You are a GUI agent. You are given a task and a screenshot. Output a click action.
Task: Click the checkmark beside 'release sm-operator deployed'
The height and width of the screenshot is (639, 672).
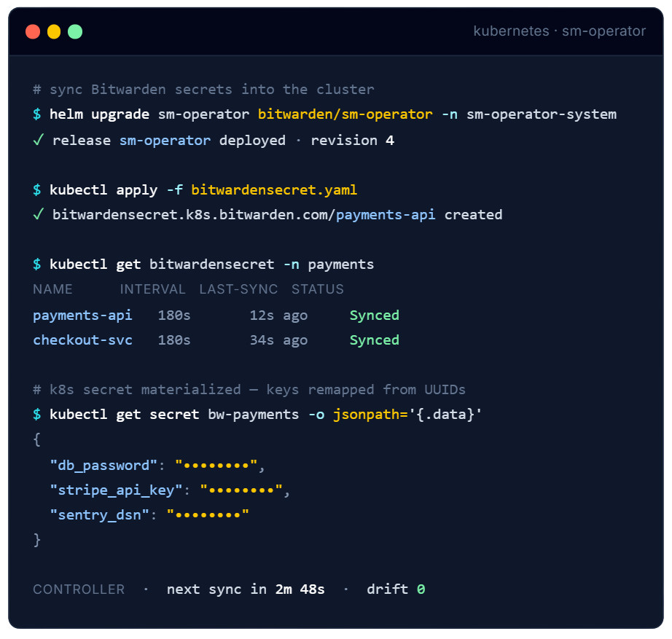coord(38,140)
